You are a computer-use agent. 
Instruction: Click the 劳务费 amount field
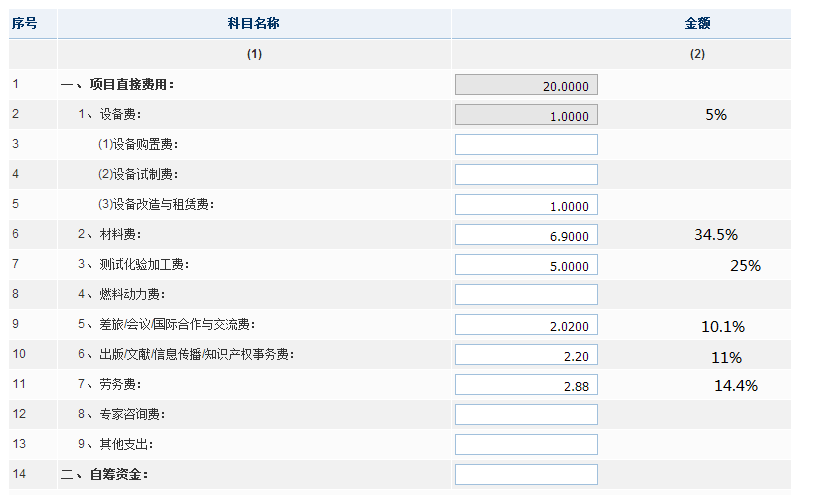point(526,385)
